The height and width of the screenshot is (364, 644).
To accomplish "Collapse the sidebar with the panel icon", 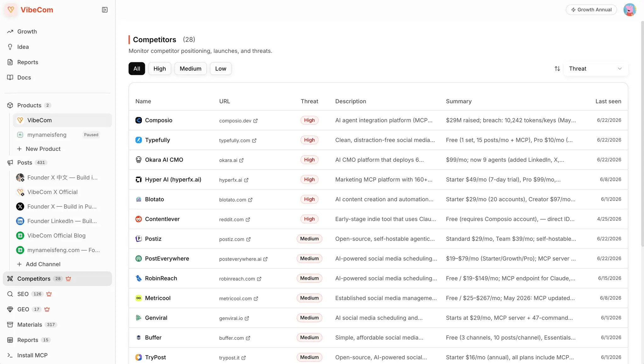I will coord(105,10).
